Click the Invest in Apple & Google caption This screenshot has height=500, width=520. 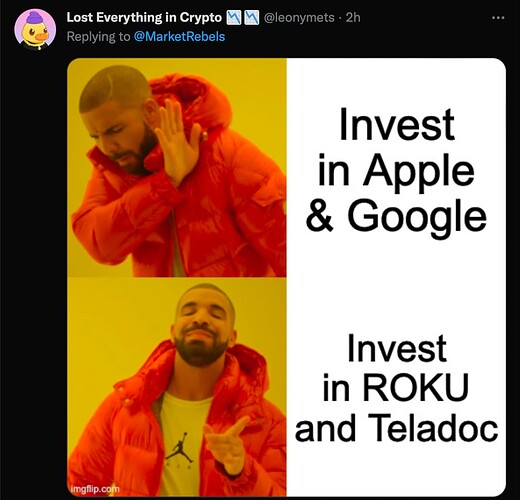397,170
